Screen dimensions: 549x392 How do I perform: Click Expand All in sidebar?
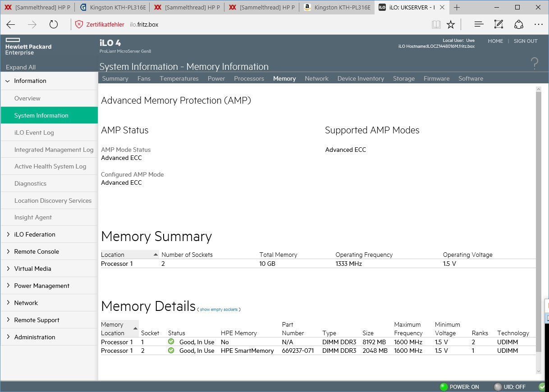(x=21, y=67)
